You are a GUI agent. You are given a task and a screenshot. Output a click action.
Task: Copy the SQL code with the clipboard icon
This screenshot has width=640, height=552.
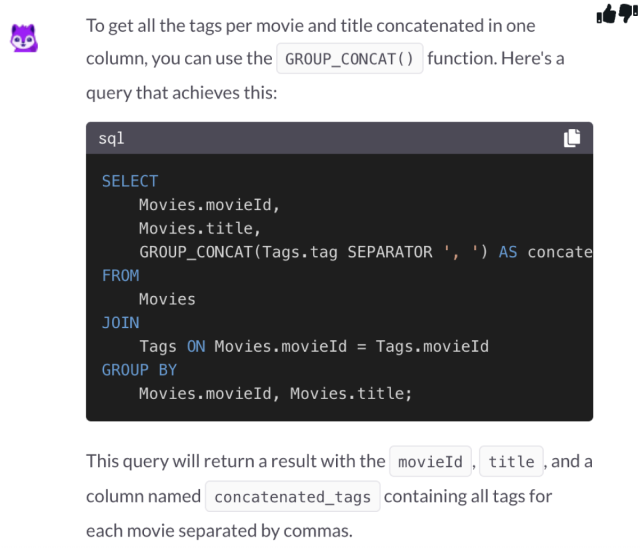pyautogui.click(x=572, y=138)
